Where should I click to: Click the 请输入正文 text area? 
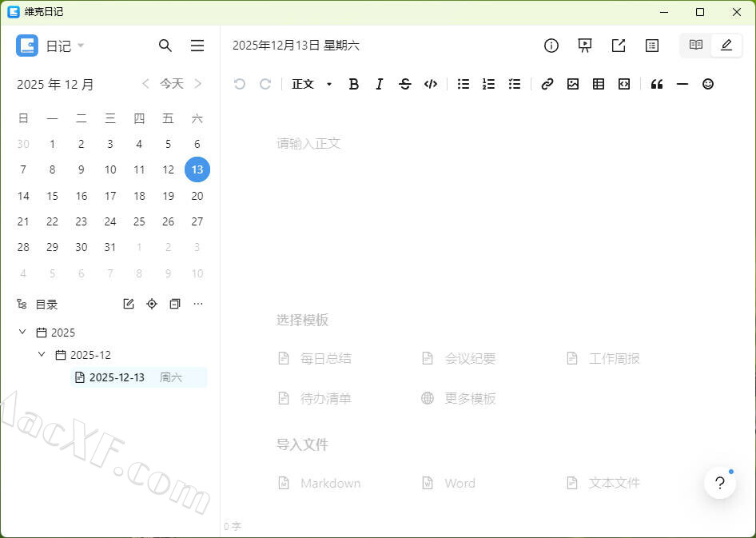click(309, 143)
